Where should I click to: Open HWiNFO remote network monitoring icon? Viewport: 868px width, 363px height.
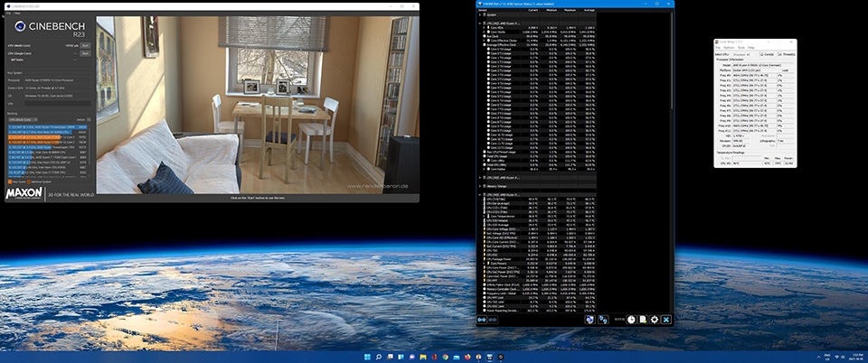tap(603, 320)
